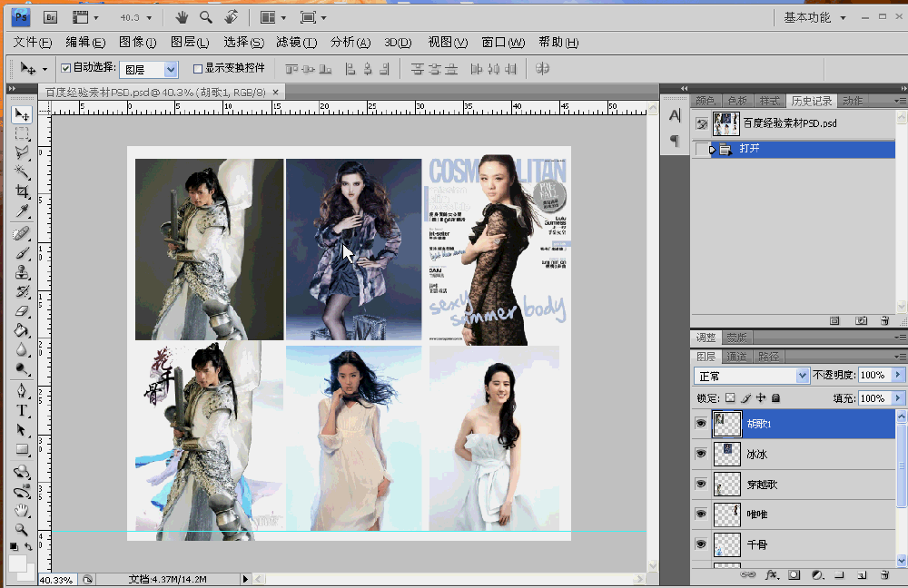This screenshot has width=908, height=588.
Task: Close the 百度经验素材PSD.psd document tab
Action: 276,92
